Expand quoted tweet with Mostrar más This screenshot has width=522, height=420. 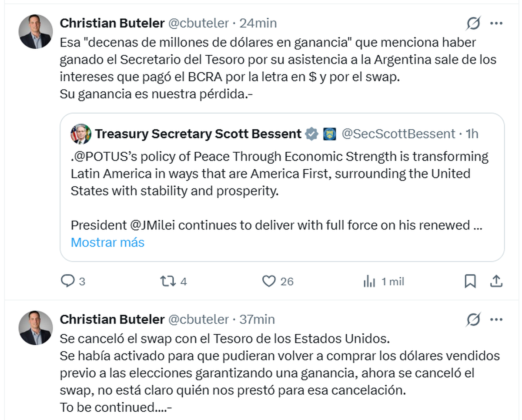[x=107, y=242]
